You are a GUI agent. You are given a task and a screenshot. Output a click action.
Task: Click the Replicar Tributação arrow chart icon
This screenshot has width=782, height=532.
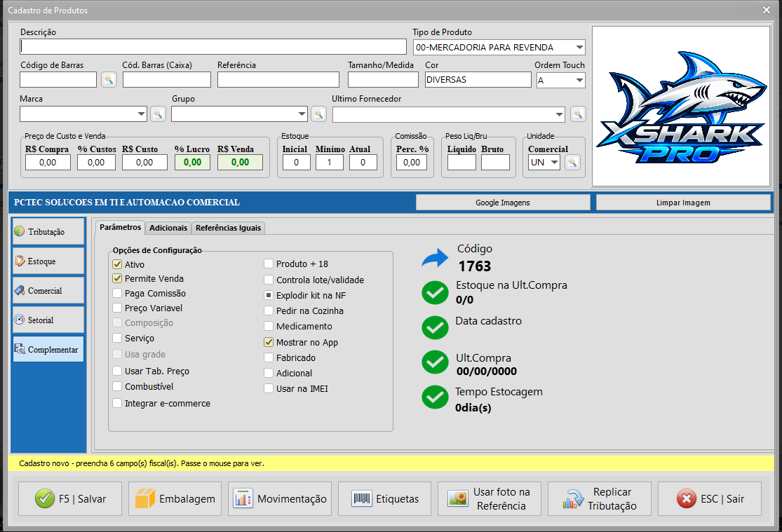click(573, 499)
